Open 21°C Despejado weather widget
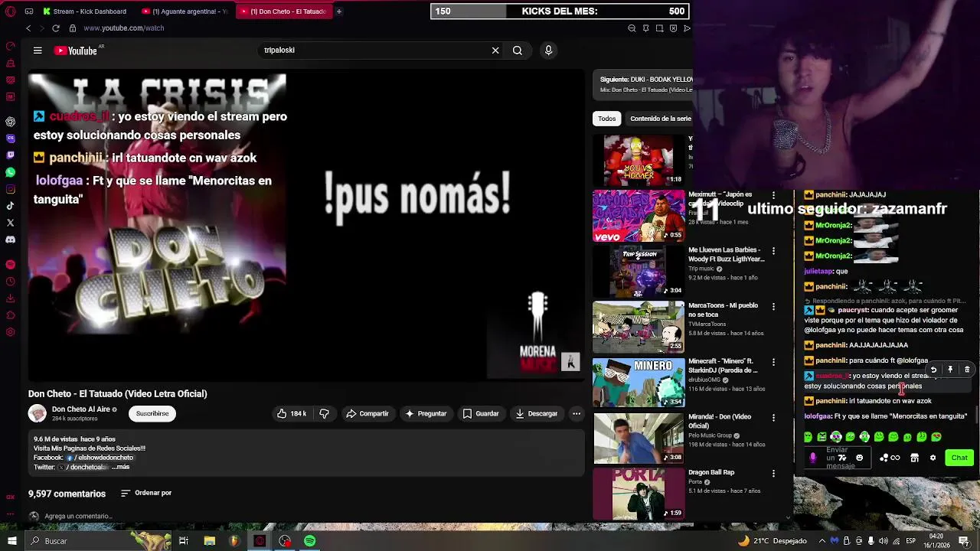Viewport: 980px width, 551px height. coord(773,541)
